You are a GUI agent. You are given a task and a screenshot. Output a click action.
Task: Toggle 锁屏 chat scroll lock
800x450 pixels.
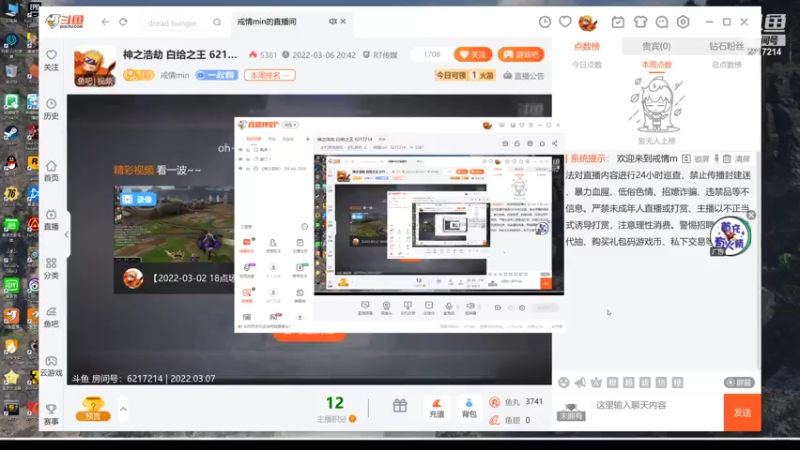click(x=696, y=159)
